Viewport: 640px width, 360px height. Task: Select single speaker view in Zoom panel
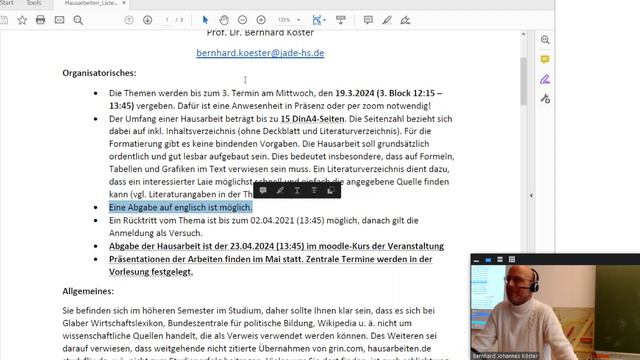[488, 260]
